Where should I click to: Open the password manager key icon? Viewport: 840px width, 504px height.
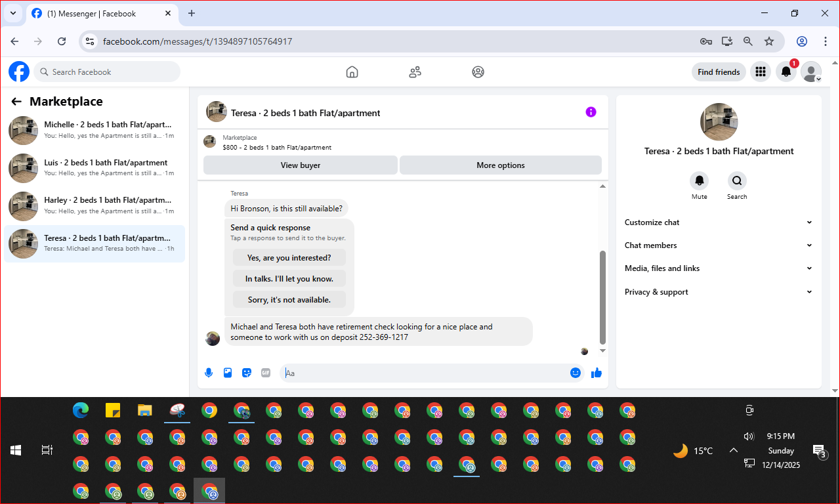point(706,41)
